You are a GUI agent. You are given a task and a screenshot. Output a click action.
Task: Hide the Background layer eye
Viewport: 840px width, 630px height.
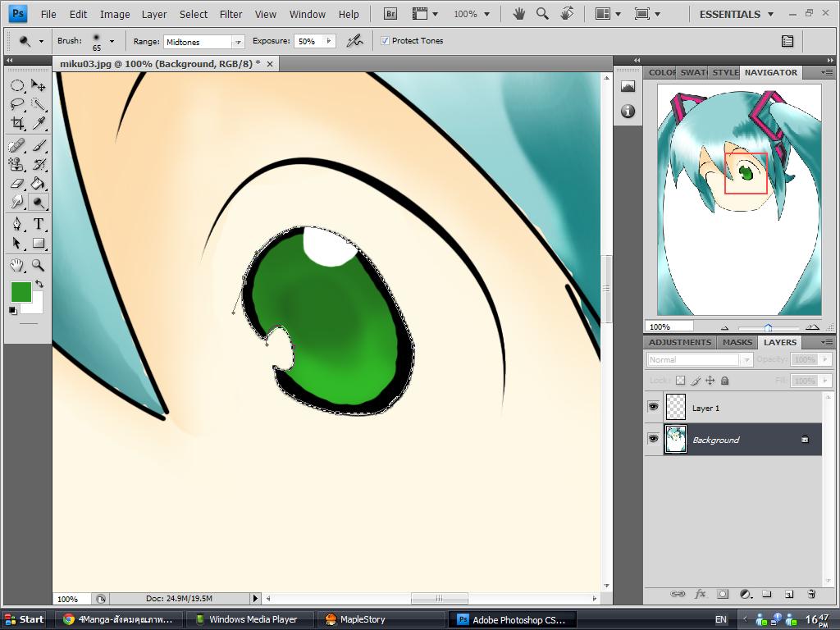653,440
